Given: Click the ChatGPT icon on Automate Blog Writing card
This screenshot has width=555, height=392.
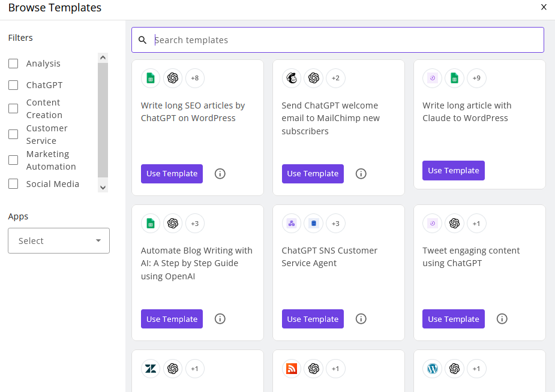Looking at the screenshot, I should [173, 224].
